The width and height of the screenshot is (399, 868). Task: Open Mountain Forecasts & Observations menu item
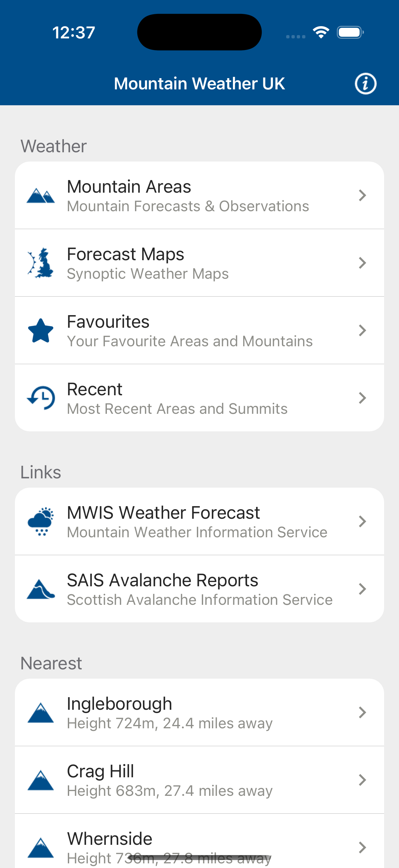(x=188, y=206)
